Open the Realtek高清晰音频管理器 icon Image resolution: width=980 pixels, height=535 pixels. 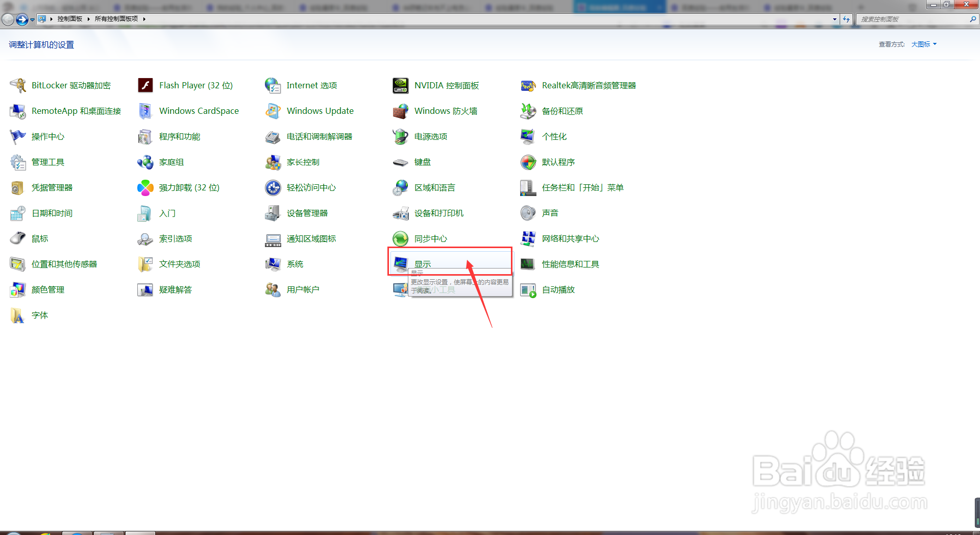pos(528,85)
